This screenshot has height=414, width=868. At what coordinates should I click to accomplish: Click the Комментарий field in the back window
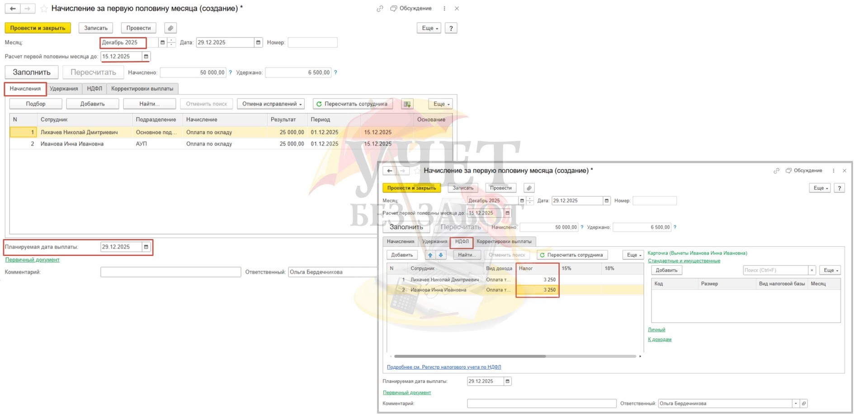(171, 272)
